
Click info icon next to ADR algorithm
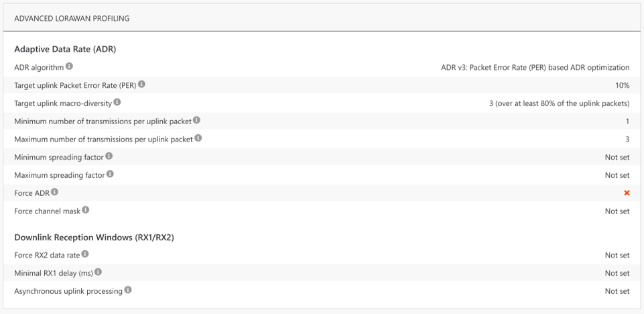(x=69, y=66)
